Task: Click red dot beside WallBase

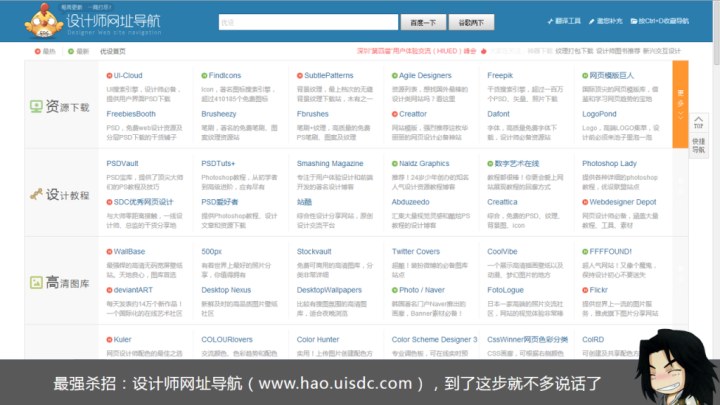Action: tap(109, 252)
